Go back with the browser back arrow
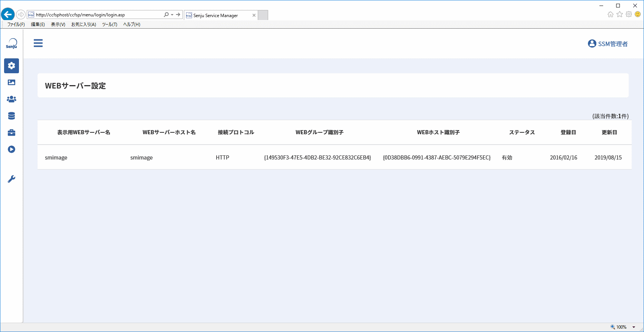Viewport: 644px width, 332px height. (8, 14)
